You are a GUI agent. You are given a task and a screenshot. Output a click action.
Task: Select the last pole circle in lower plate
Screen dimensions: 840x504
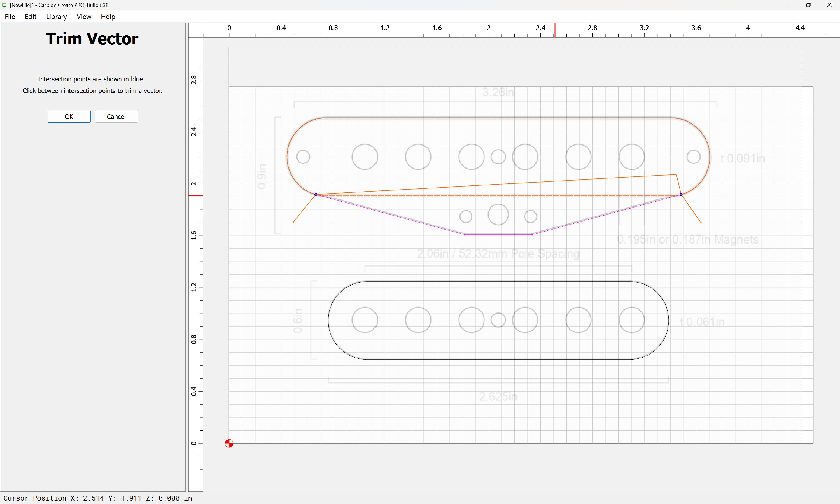632,320
